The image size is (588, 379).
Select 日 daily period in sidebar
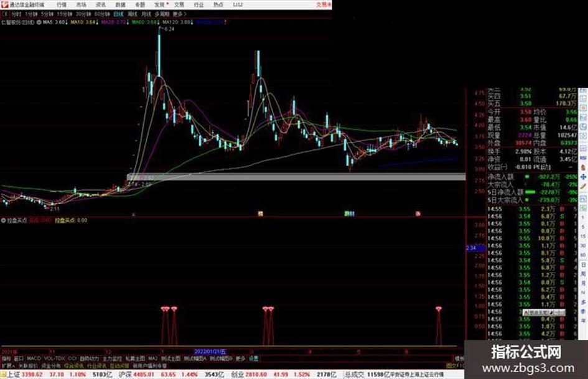click(x=583, y=265)
